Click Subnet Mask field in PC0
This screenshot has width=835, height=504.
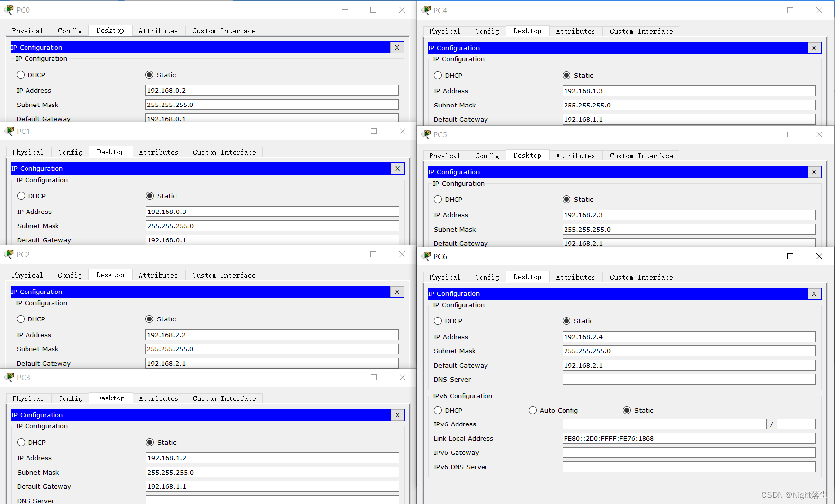[x=272, y=105]
